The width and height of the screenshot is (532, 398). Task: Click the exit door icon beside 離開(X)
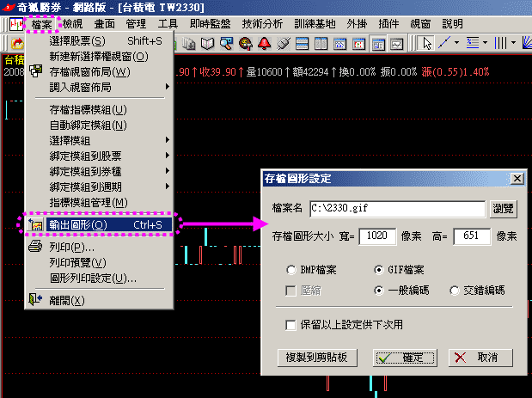click(x=36, y=300)
